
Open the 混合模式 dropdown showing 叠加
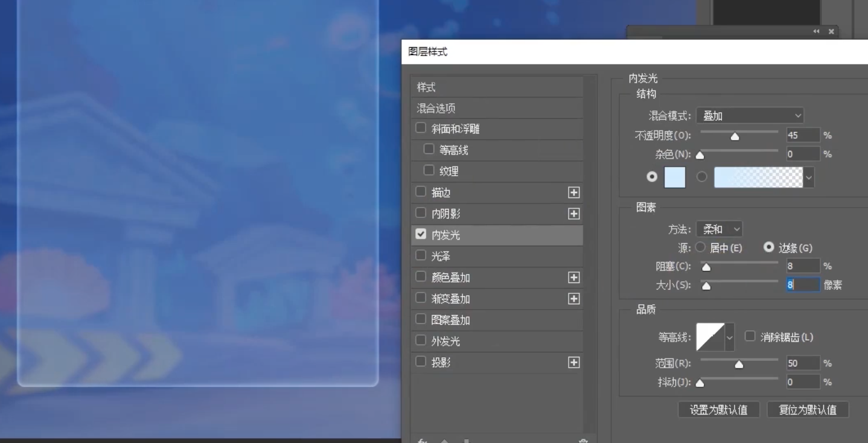[x=750, y=116]
